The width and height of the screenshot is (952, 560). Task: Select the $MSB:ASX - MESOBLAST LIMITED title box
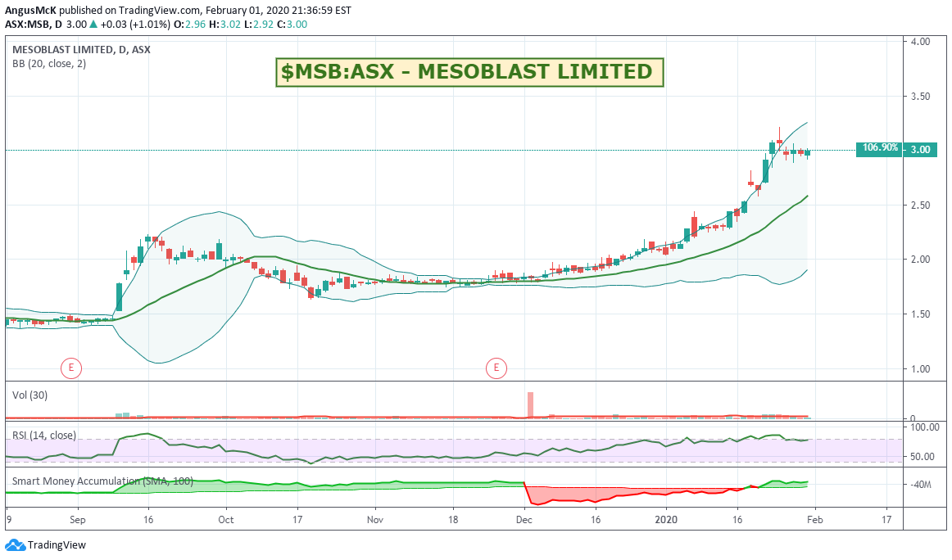469,72
